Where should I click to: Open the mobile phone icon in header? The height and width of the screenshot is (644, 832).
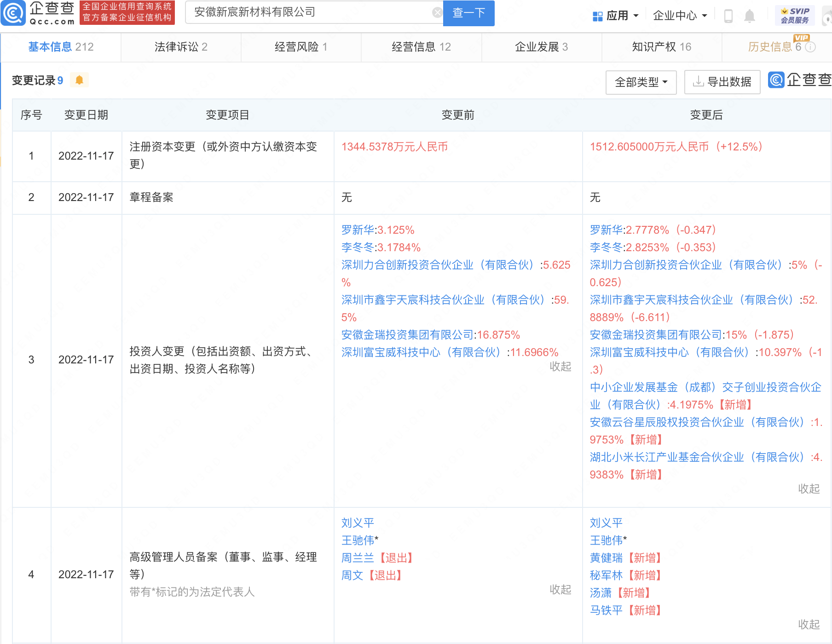[728, 16]
